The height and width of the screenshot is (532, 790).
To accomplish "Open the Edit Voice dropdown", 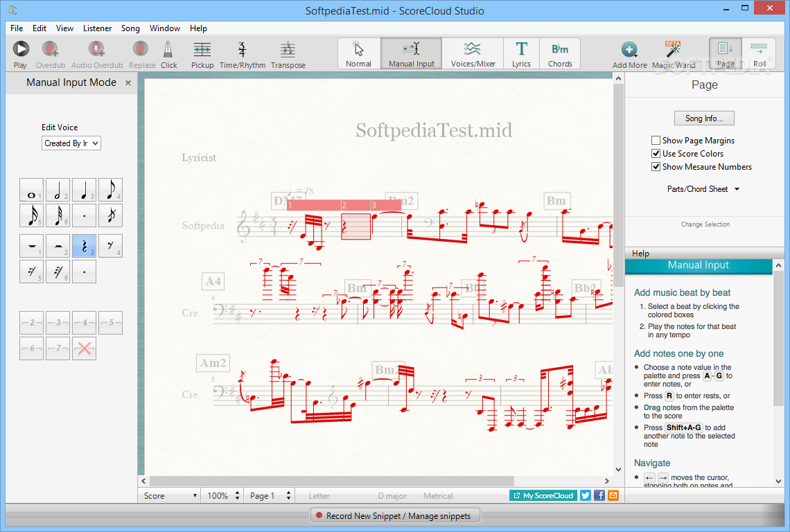I will click(x=71, y=143).
